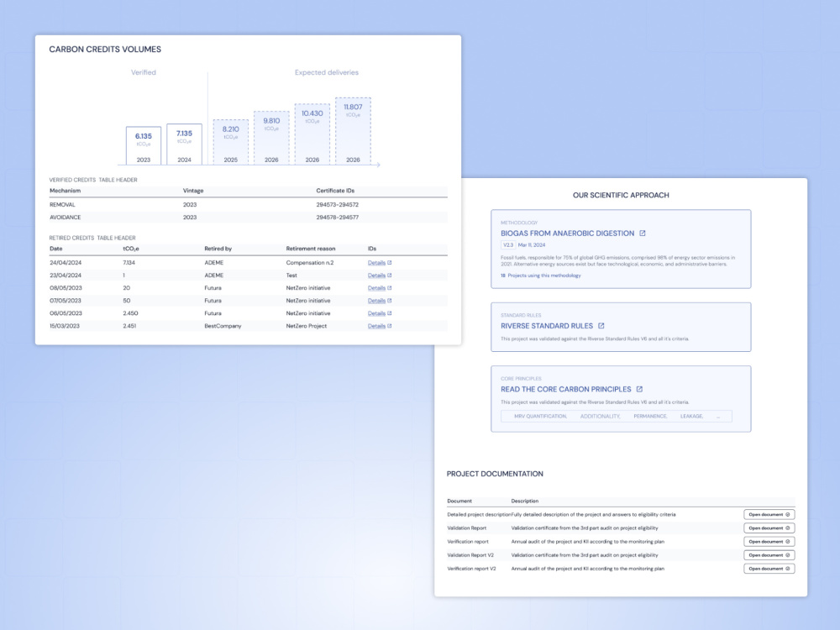Click the Verified chart label
This screenshot has height=630, width=840.
point(144,72)
